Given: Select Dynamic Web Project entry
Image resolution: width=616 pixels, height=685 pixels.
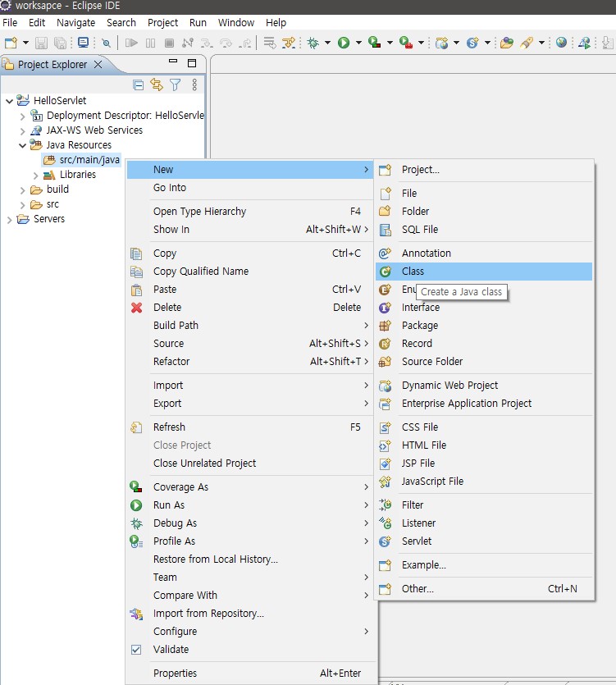Looking at the screenshot, I should click(484, 386).
